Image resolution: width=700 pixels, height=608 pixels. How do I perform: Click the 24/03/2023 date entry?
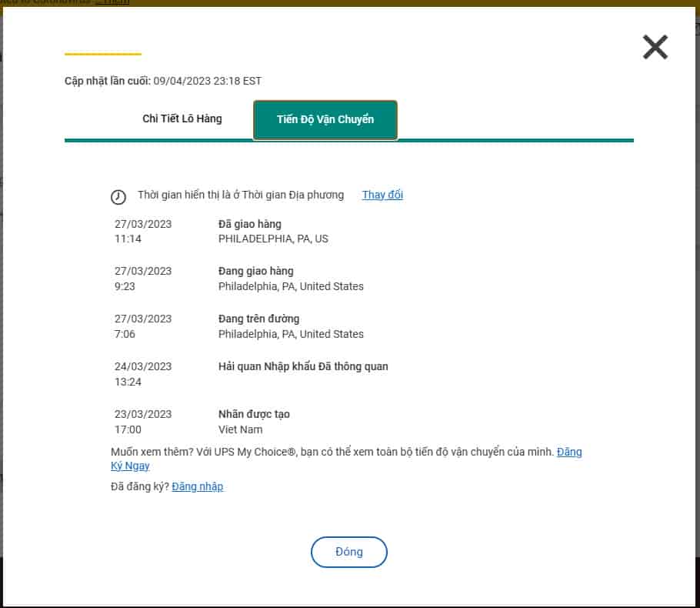tap(143, 367)
